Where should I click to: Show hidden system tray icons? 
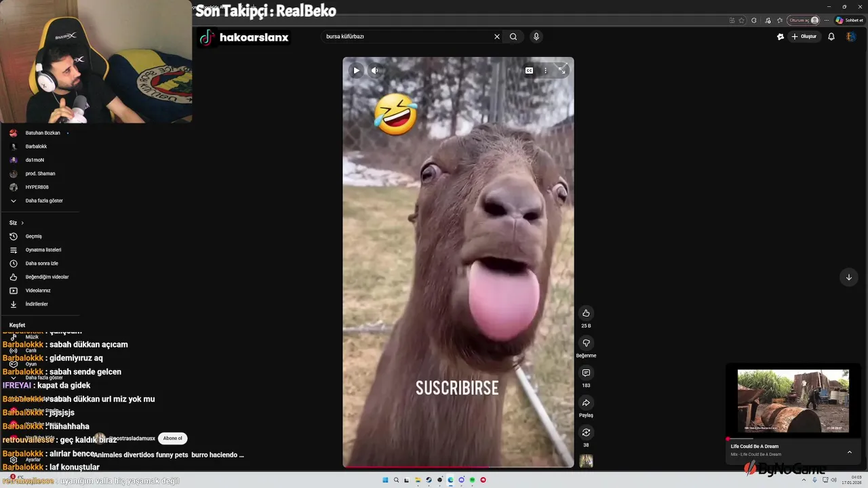point(806,480)
